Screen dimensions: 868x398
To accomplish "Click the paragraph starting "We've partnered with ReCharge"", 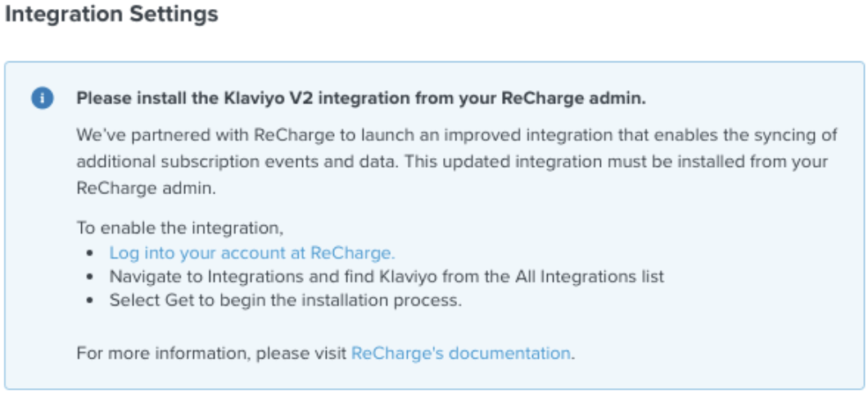I will point(457,161).
